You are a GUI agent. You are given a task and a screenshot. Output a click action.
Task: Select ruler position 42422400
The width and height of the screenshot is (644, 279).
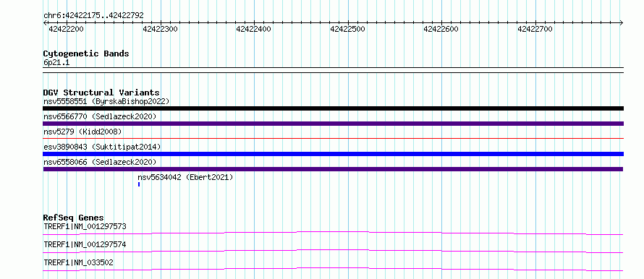pos(253,29)
